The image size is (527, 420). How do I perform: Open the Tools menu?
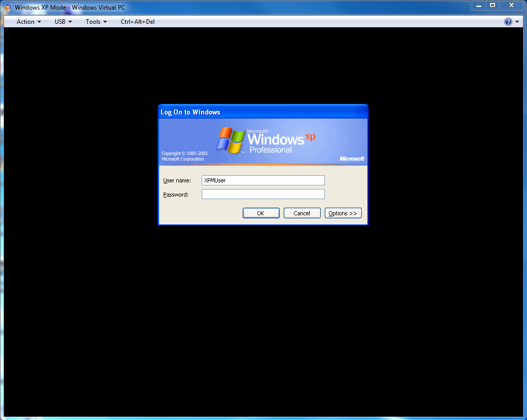93,21
